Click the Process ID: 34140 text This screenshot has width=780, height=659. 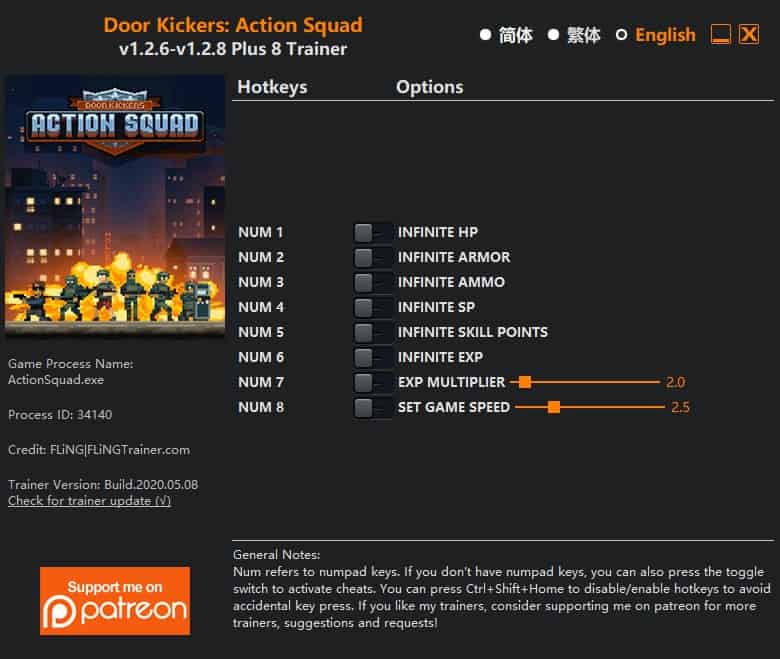(x=60, y=415)
